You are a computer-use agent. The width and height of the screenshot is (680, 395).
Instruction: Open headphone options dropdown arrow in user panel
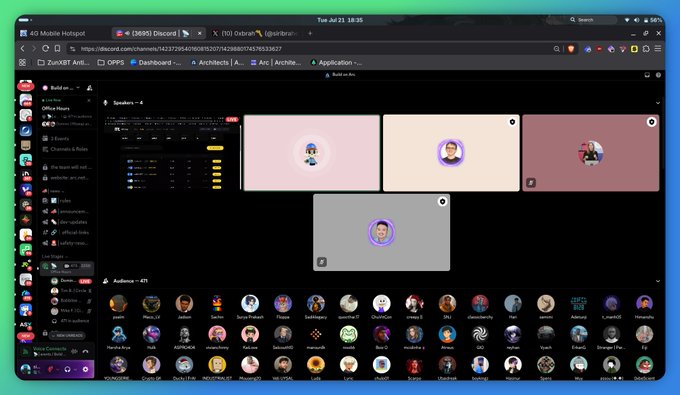[75, 369]
